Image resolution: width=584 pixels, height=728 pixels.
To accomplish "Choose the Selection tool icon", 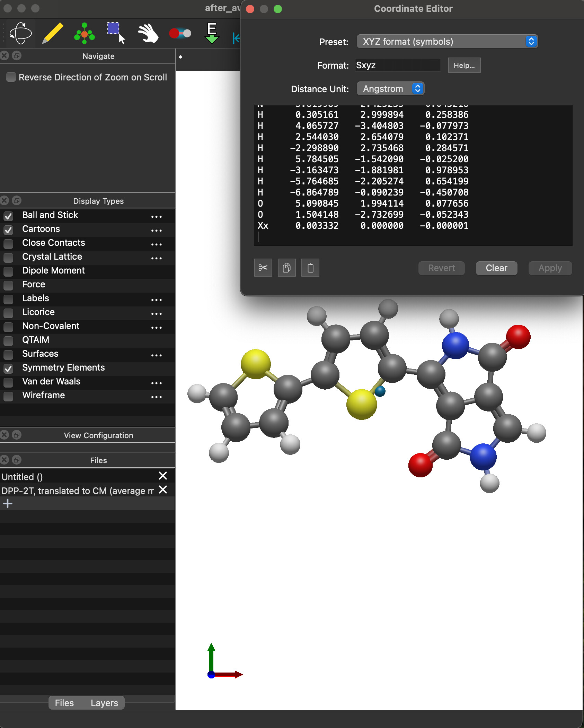I will 116,33.
